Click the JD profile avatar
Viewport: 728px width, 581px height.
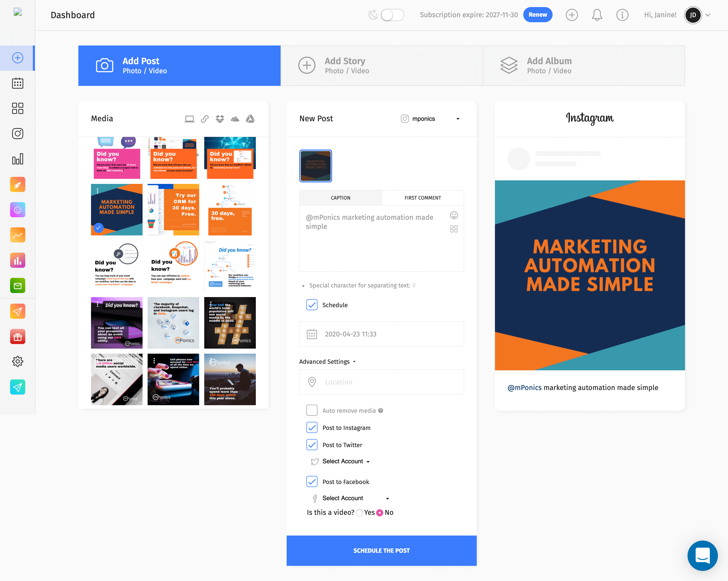click(x=693, y=15)
